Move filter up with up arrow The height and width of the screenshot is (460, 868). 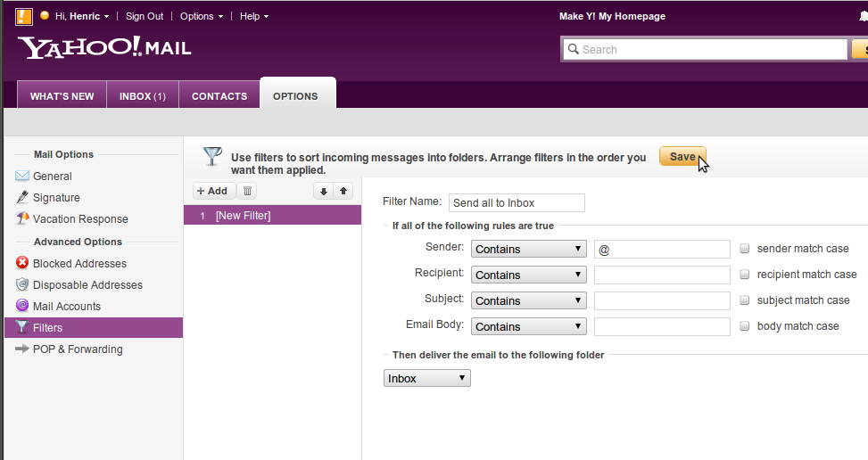pyautogui.click(x=343, y=192)
